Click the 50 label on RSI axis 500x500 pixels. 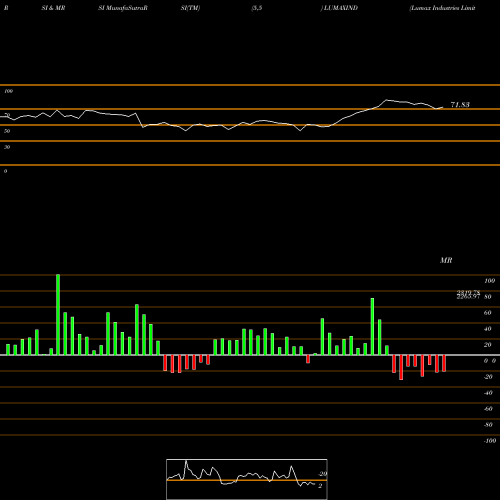[7, 131]
